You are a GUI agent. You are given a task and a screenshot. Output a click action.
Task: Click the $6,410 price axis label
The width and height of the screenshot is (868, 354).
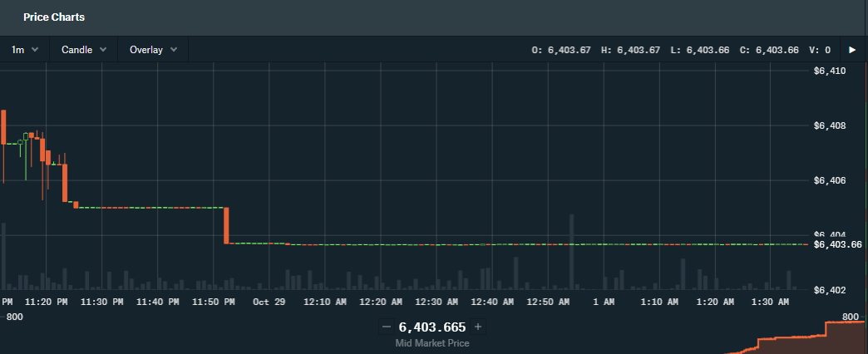pyautogui.click(x=830, y=71)
